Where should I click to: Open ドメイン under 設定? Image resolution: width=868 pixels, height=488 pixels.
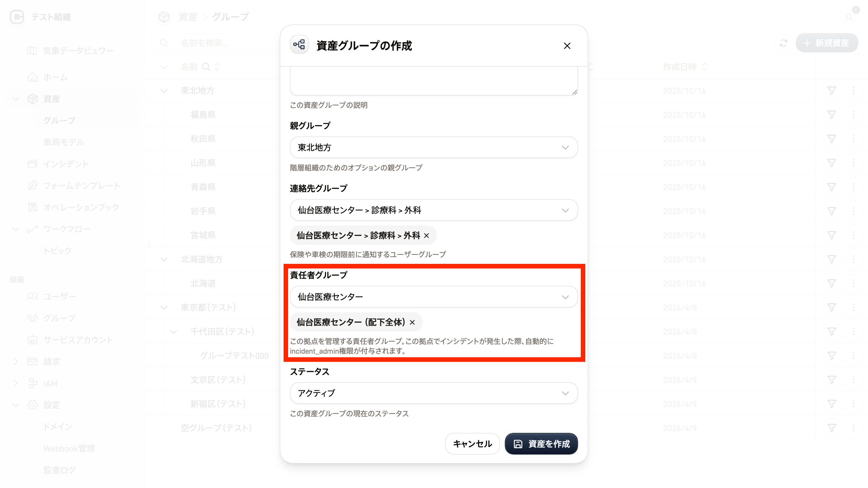(58, 427)
